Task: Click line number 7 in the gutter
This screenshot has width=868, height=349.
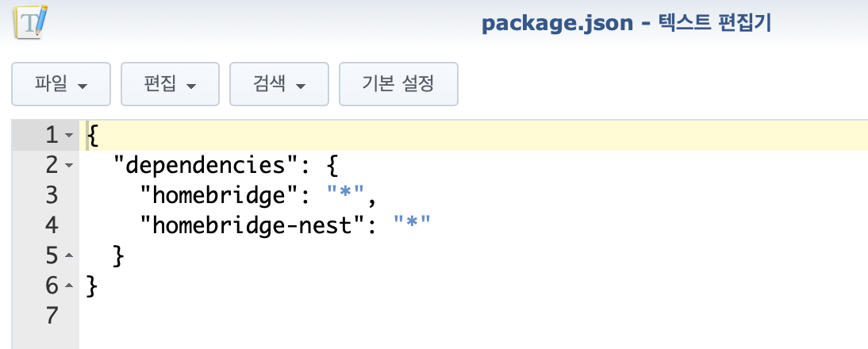Action: pyautogui.click(x=52, y=315)
